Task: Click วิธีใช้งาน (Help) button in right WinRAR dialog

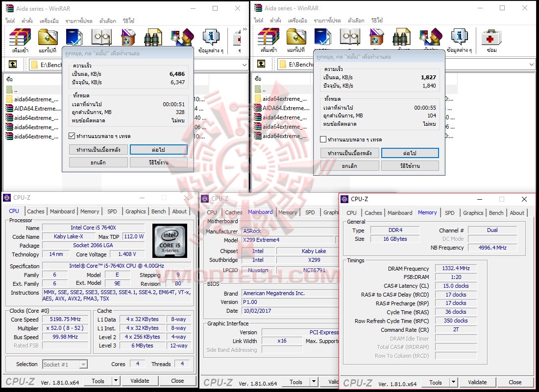Action: [x=410, y=166]
